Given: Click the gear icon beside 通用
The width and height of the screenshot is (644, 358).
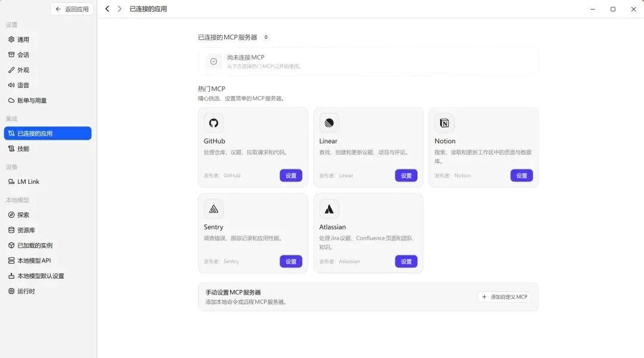Looking at the screenshot, I should [x=11, y=39].
